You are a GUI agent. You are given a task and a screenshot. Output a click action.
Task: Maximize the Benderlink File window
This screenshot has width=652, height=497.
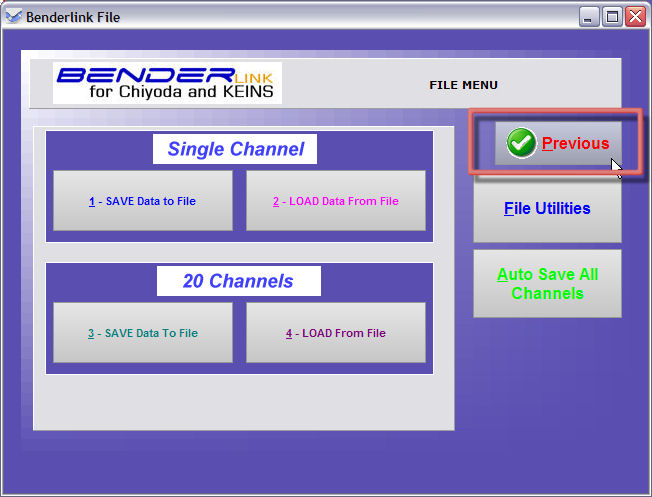(x=611, y=15)
